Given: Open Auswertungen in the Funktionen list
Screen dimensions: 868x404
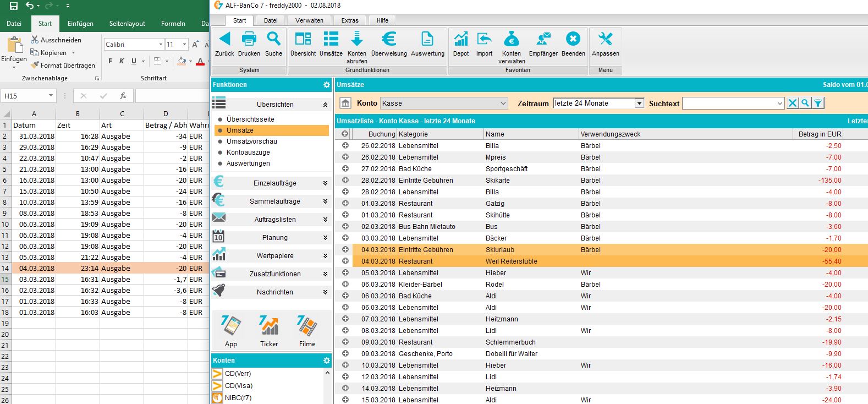Looking at the screenshot, I should pos(248,163).
